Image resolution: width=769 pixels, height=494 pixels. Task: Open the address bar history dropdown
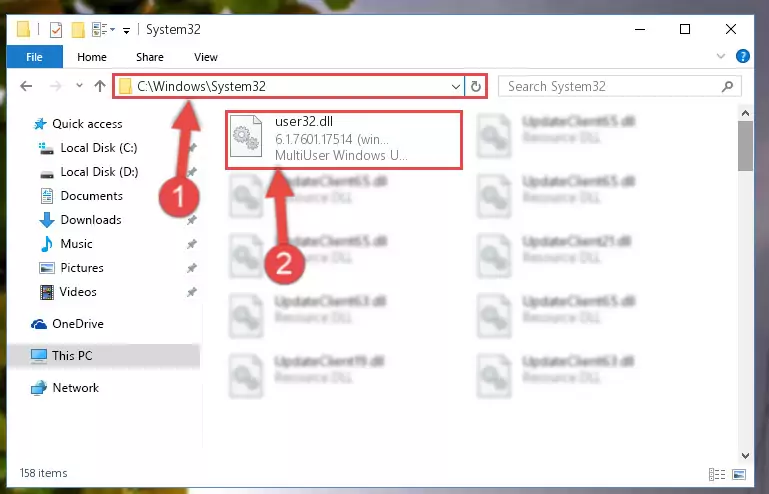(x=456, y=87)
